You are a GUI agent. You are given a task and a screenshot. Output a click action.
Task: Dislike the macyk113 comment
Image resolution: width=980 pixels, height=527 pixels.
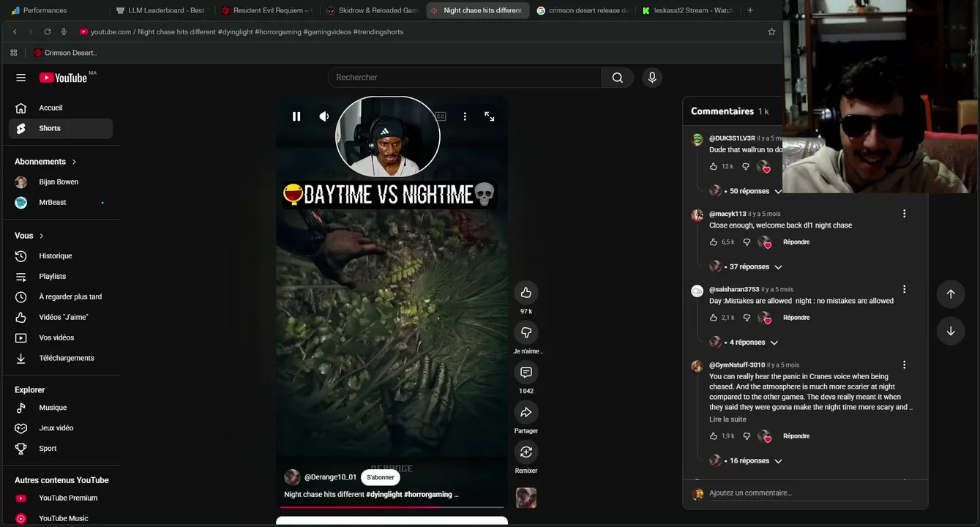pos(747,242)
